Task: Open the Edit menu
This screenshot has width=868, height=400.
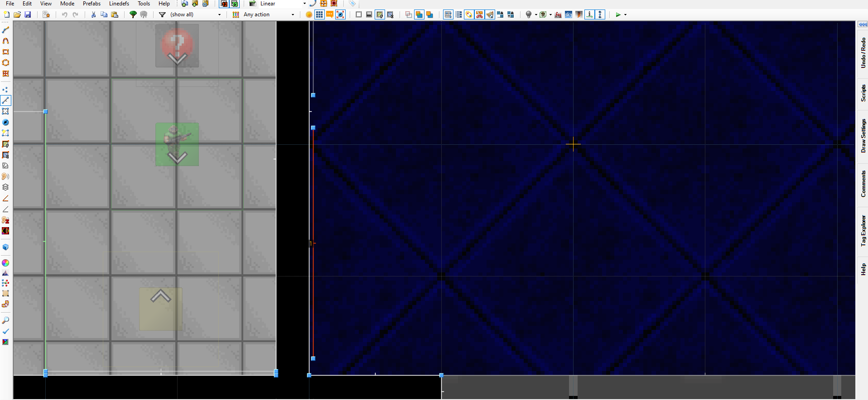Action: [27, 4]
